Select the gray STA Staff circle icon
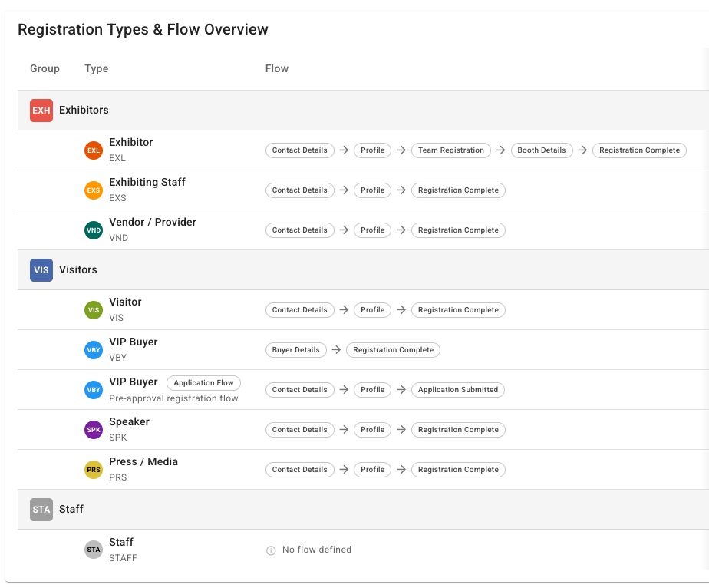The image size is (709, 588). pyautogui.click(x=94, y=550)
